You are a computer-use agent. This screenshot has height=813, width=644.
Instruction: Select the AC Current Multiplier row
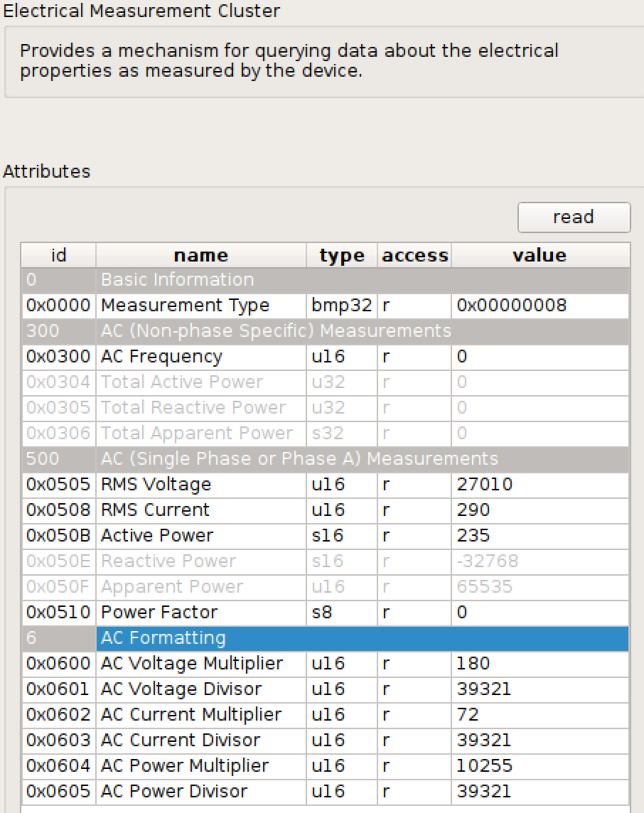325,714
